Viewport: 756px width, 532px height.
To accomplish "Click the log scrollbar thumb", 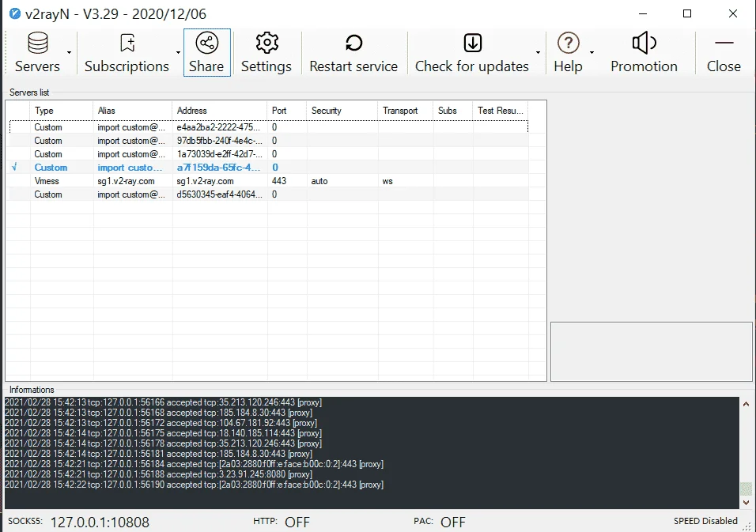I will (x=746, y=489).
